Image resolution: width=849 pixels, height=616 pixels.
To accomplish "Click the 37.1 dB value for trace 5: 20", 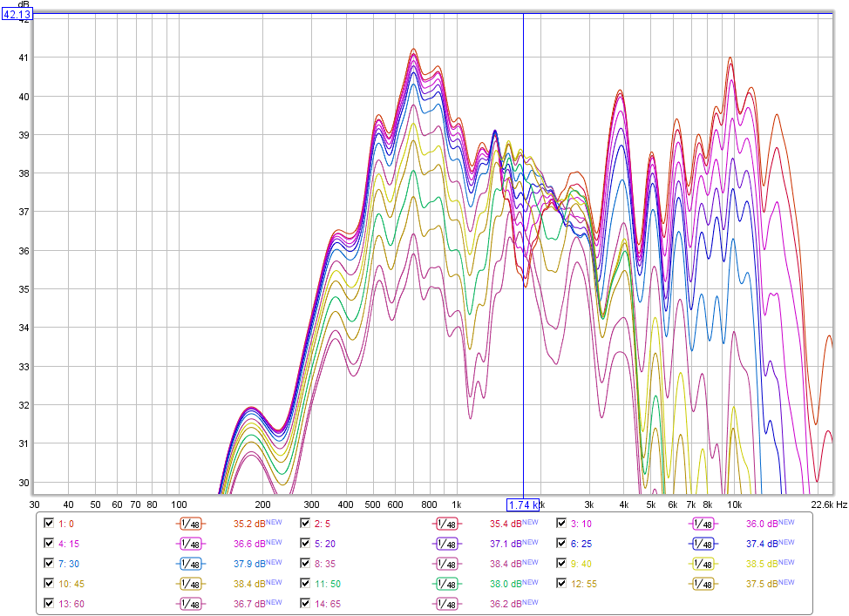I will pyautogui.click(x=506, y=544).
